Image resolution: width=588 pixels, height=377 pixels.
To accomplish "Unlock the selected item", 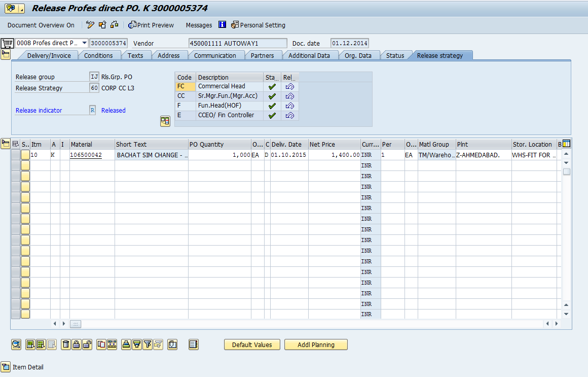I will coord(87,345).
